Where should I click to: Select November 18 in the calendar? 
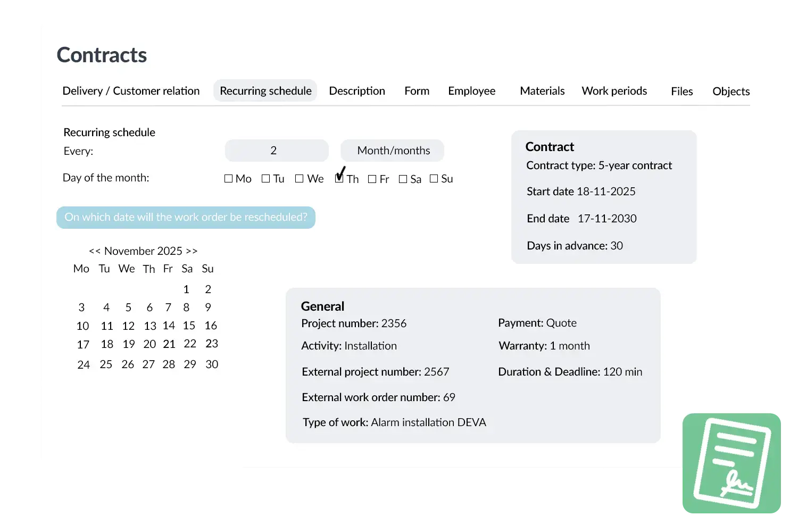(x=107, y=344)
